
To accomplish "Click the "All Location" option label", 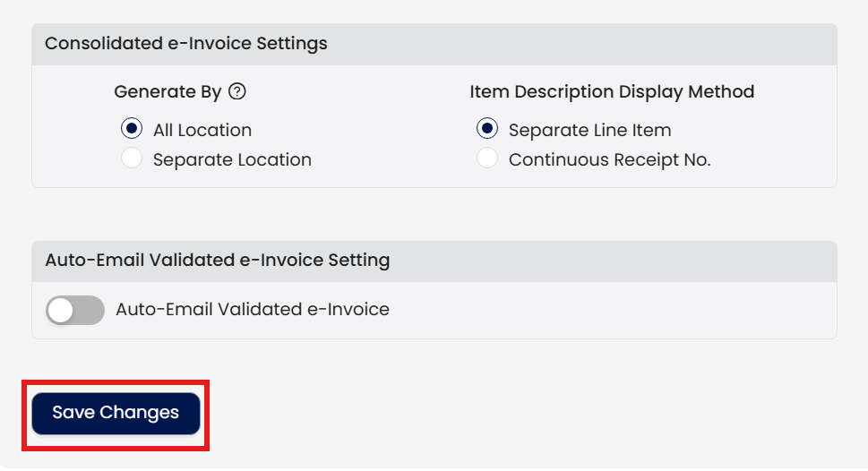I will (202, 130).
